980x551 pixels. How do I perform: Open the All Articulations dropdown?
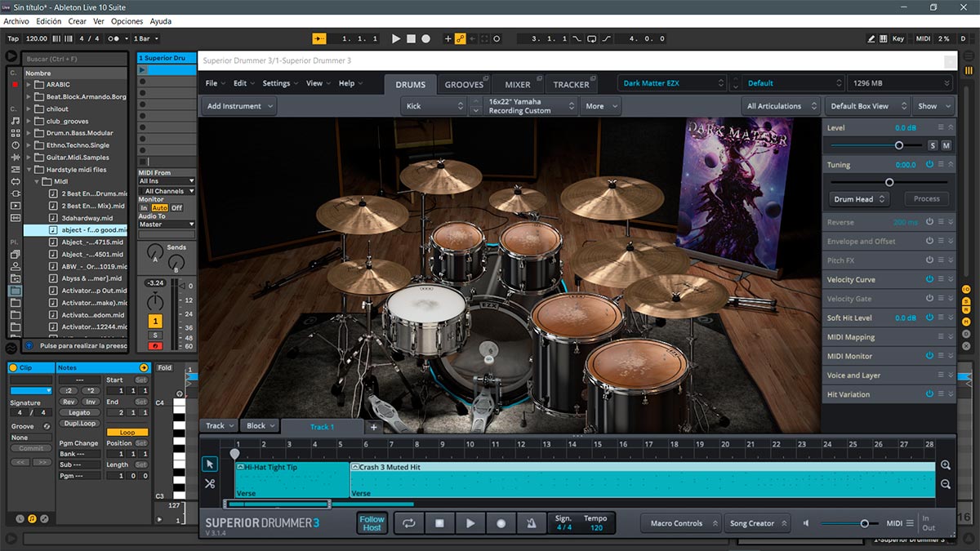[782, 106]
